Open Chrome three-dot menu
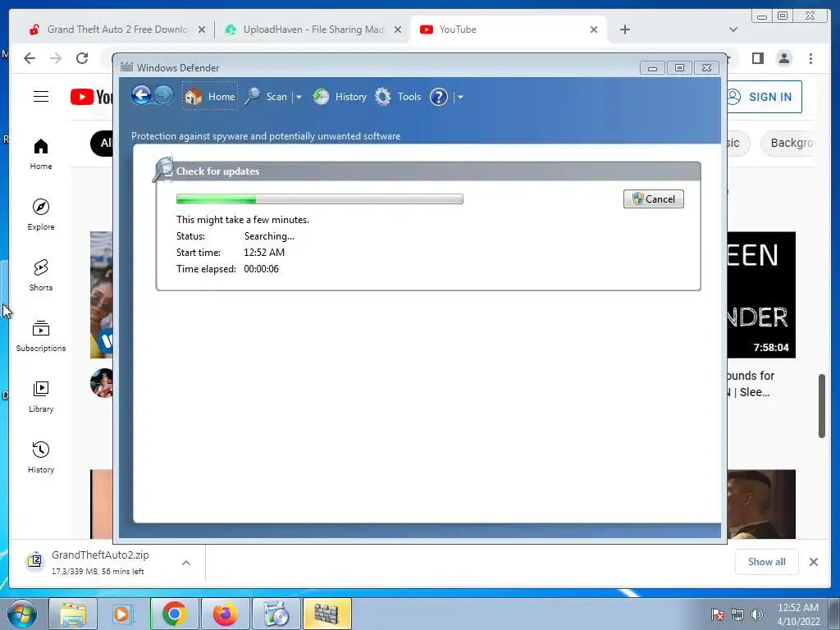Image resolution: width=840 pixels, height=630 pixels. (x=810, y=58)
